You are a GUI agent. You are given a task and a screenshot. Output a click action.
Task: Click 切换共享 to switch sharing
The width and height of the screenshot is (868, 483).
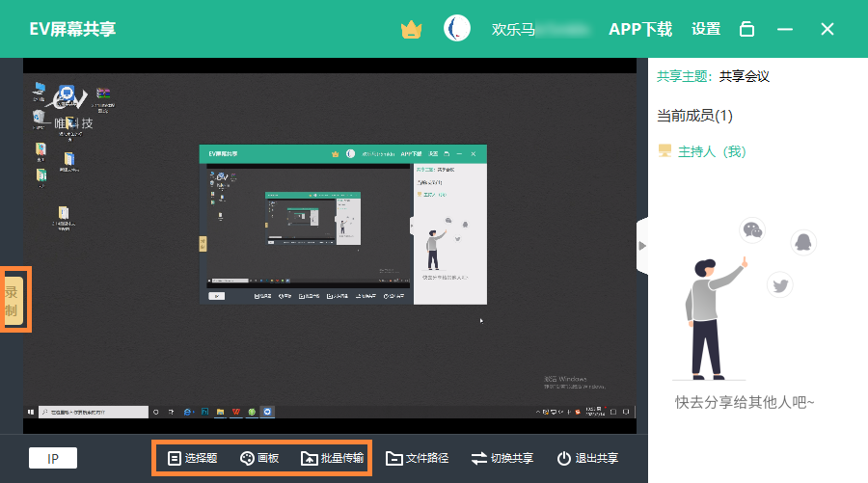502,458
